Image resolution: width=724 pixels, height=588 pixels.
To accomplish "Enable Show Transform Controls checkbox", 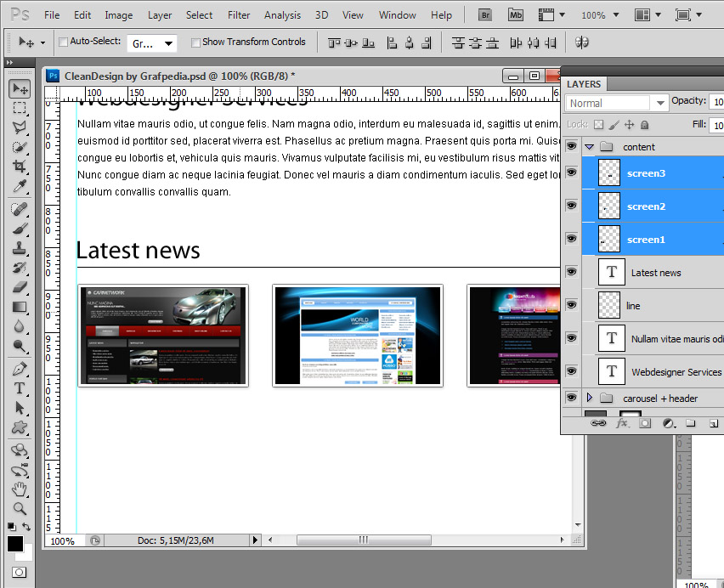I will pyautogui.click(x=195, y=42).
